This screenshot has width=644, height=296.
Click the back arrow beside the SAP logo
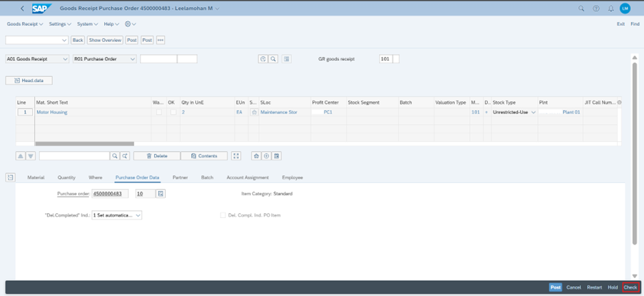pos(22,8)
